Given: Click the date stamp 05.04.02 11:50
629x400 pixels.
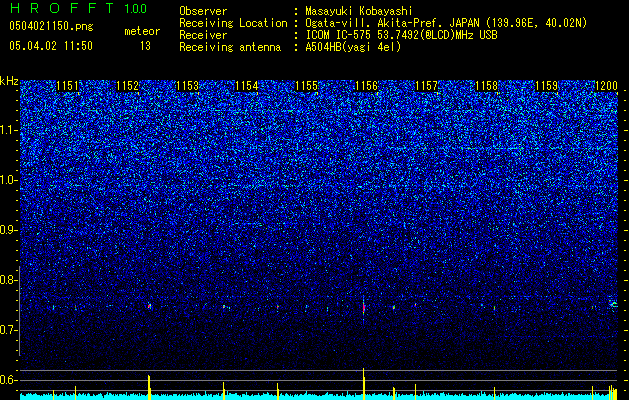Looking at the screenshot, I should pos(51,46).
